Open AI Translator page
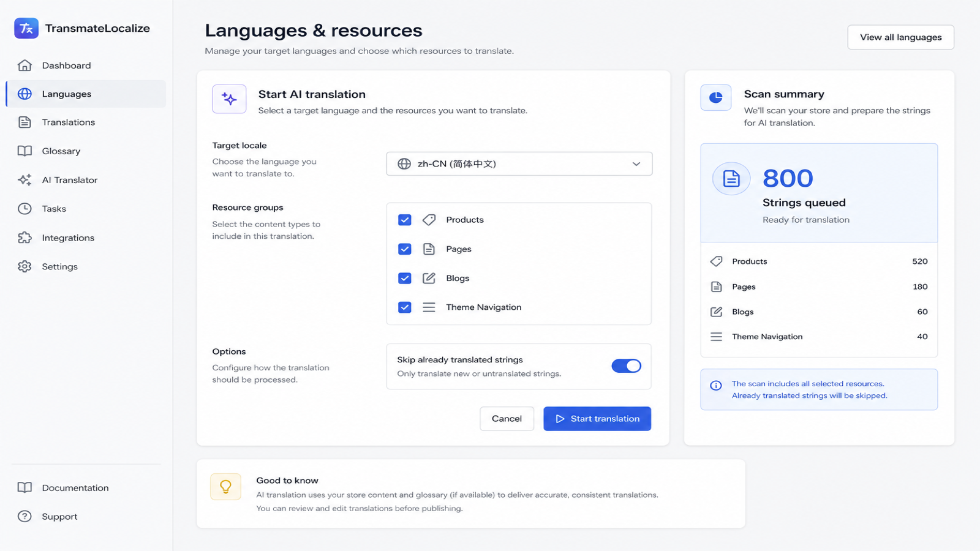Image resolution: width=980 pixels, height=551 pixels. click(x=86, y=180)
